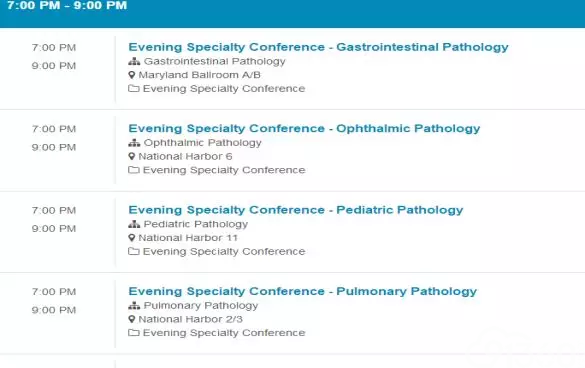Image resolution: width=585 pixels, height=368 pixels.
Task: Click the National Harbor 6 location pin
Action: (131, 156)
